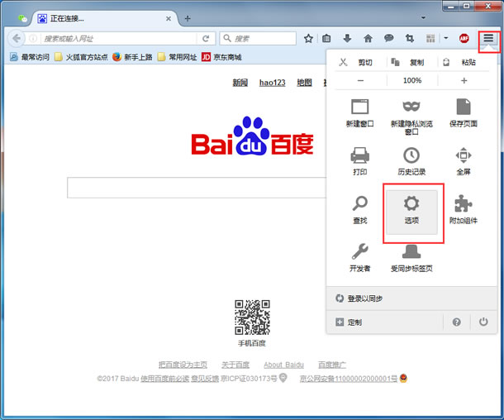This screenshot has width=504, height=420.
Task: Close the 正在连接 tab
Action: click(x=169, y=19)
